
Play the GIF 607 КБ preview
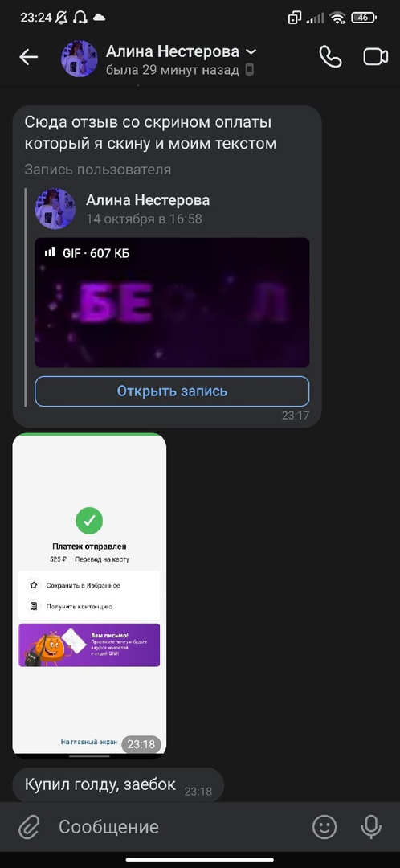tap(172, 303)
